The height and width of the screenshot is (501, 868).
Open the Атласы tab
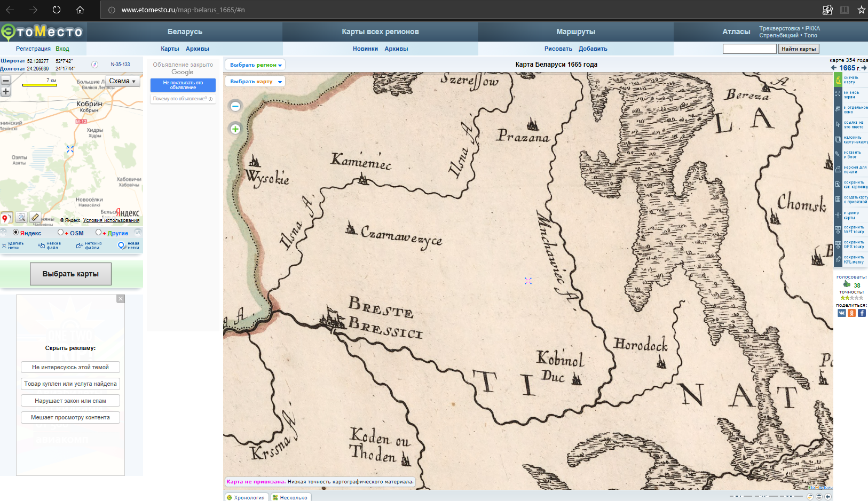click(x=736, y=31)
